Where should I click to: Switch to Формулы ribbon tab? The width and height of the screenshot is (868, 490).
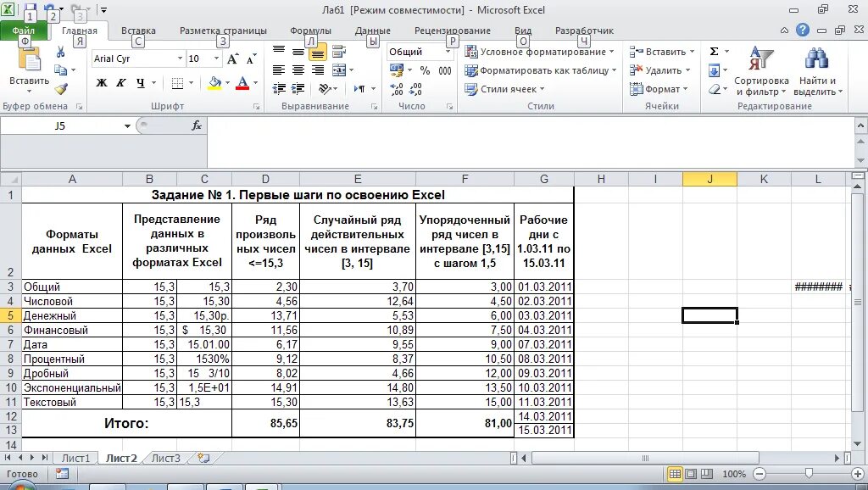click(310, 31)
